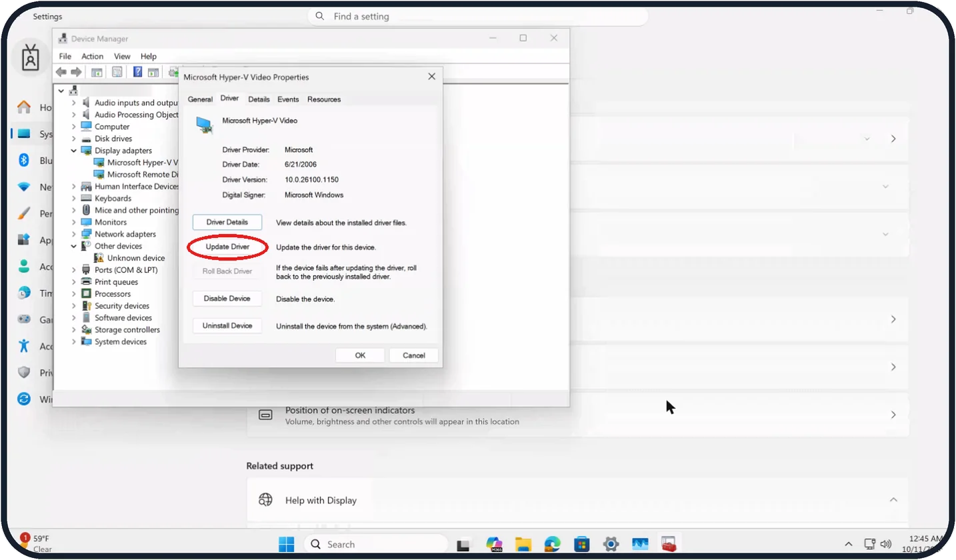Image resolution: width=956 pixels, height=560 pixels.
Task: Open the Privacy shield icon in Settings sidebar
Action: click(24, 373)
